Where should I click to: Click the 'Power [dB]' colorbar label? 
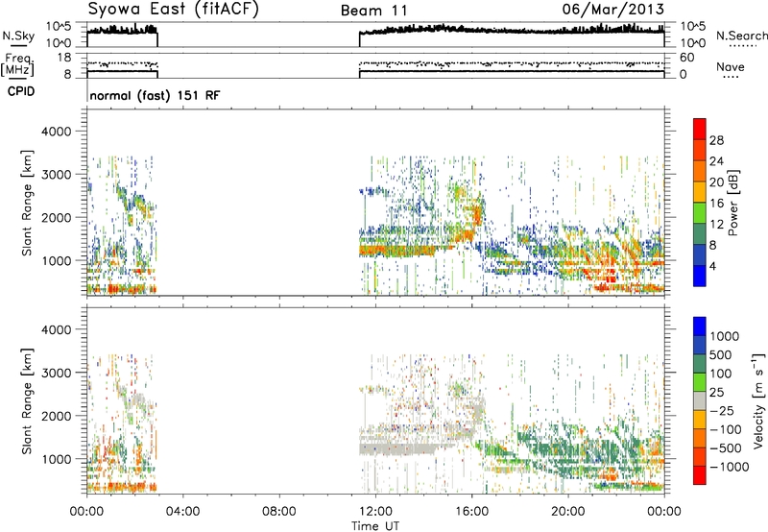[x=732, y=203]
